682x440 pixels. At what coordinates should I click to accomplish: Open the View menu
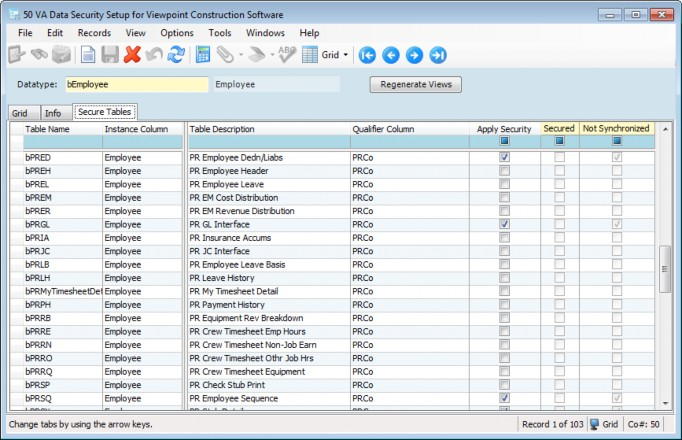coord(135,33)
